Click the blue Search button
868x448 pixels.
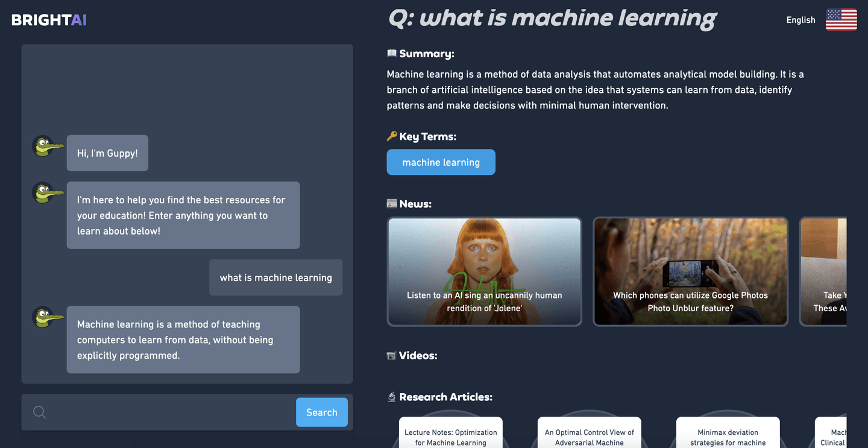[322, 412]
